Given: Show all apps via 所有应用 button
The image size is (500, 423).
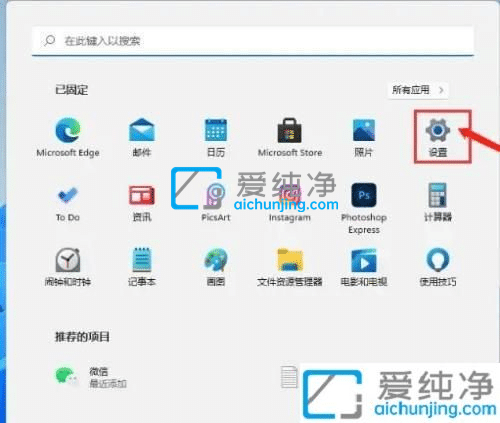Looking at the screenshot, I should [418, 90].
